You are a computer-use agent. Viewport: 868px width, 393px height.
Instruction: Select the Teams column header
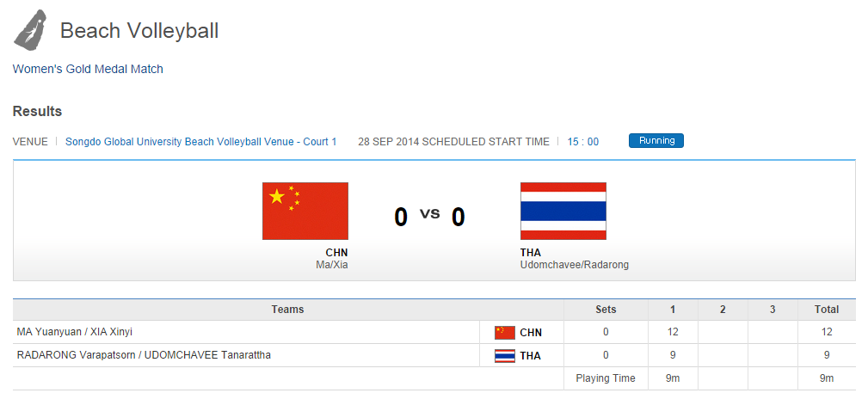click(287, 310)
